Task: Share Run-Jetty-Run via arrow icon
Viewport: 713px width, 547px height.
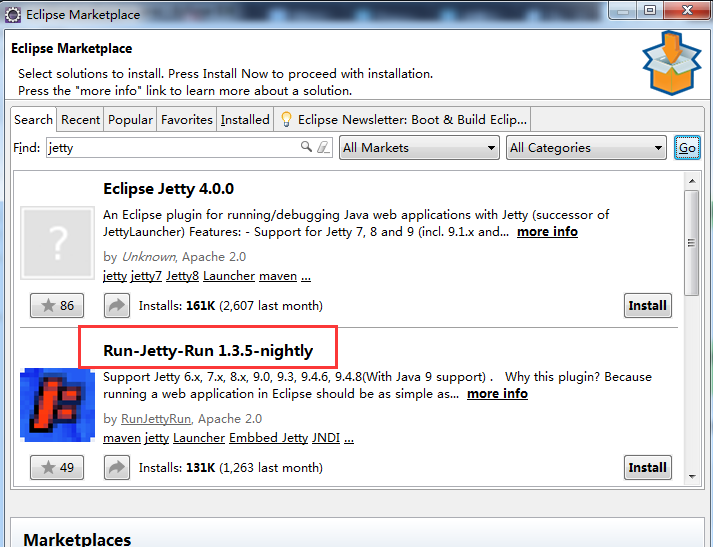Action: pos(117,467)
